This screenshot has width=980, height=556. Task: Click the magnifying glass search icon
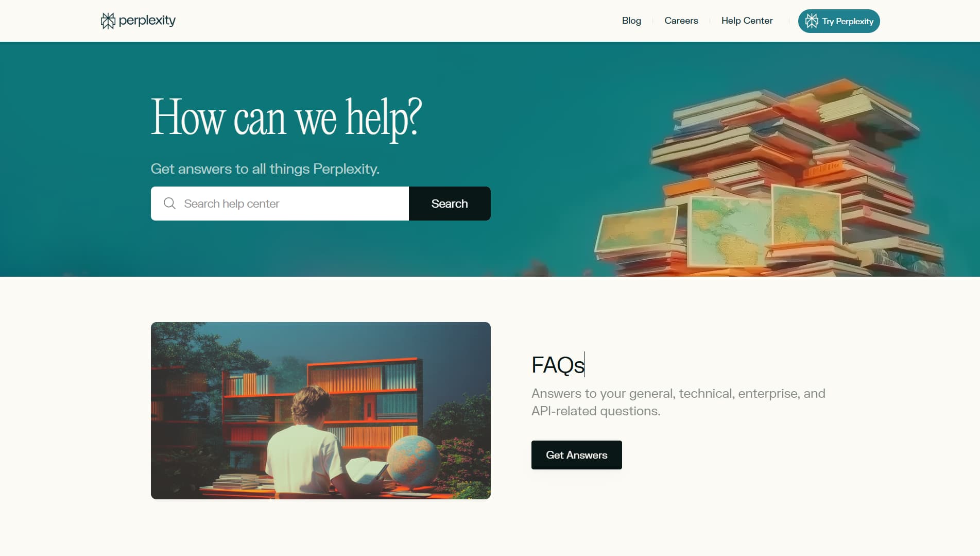(169, 203)
